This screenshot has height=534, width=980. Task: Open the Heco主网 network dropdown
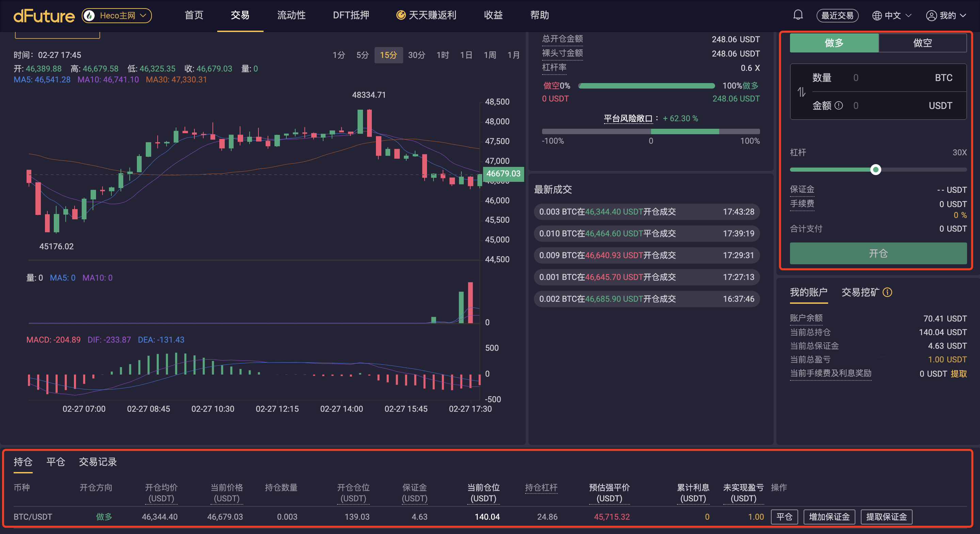(117, 16)
